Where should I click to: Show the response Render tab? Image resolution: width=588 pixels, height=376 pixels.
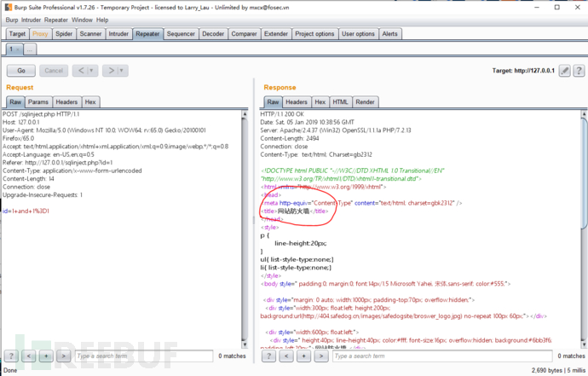(365, 101)
